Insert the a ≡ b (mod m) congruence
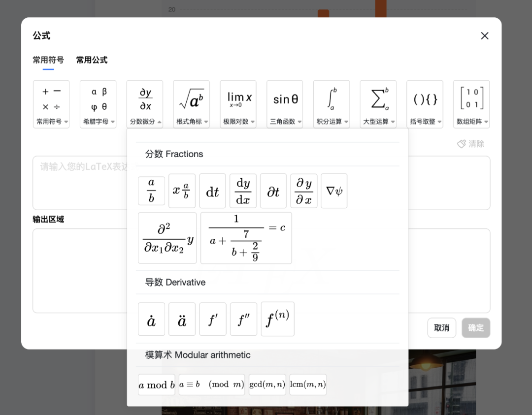This screenshot has width=532, height=415. 212,384
